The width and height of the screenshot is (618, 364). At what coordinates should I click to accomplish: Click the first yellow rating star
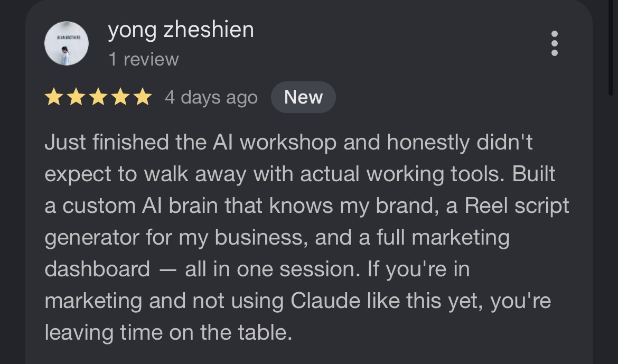click(x=54, y=97)
